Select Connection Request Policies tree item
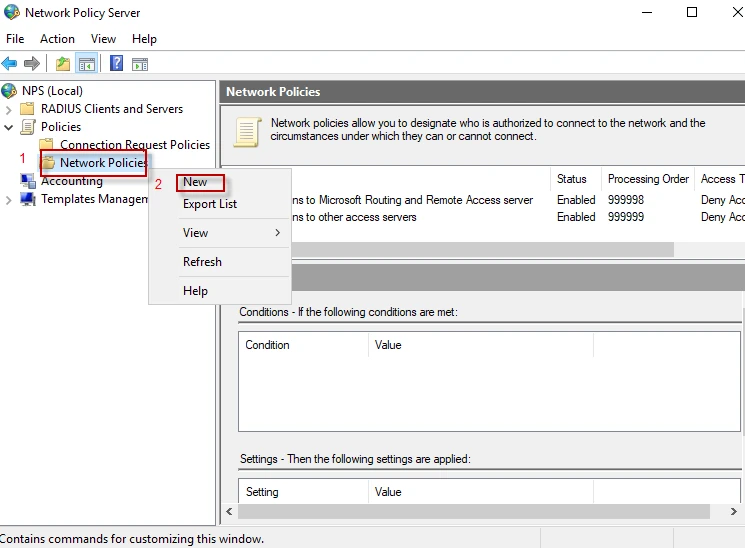 click(134, 145)
